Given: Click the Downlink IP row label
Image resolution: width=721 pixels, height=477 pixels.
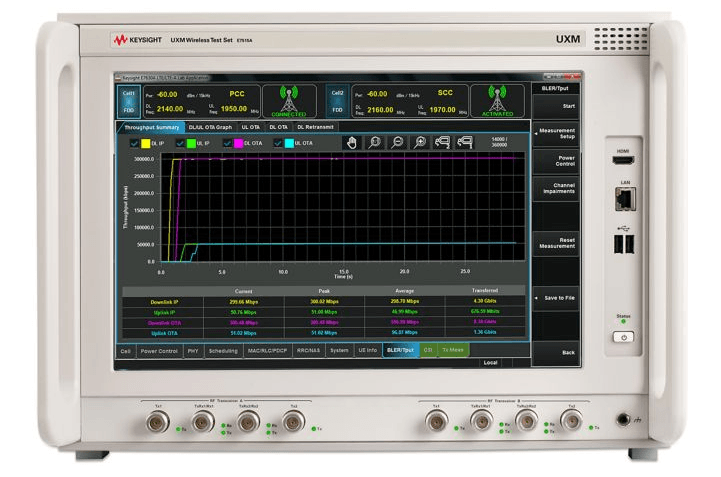Looking at the screenshot, I should coord(164,302).
